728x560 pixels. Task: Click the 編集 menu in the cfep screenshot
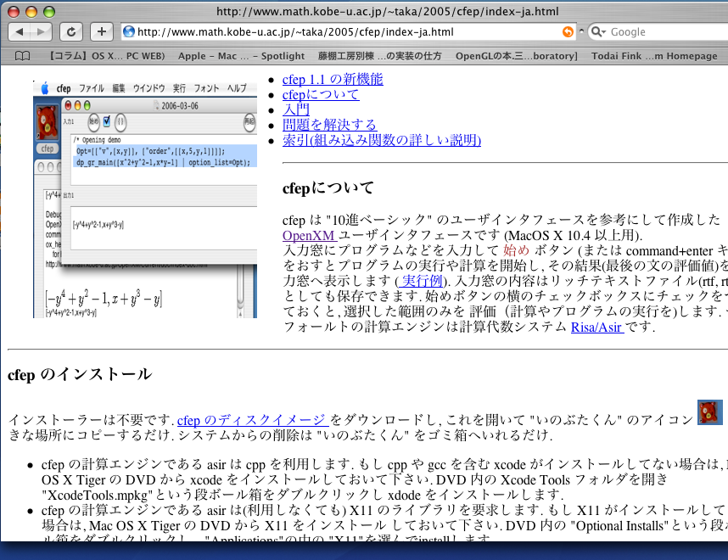point(119,88)
